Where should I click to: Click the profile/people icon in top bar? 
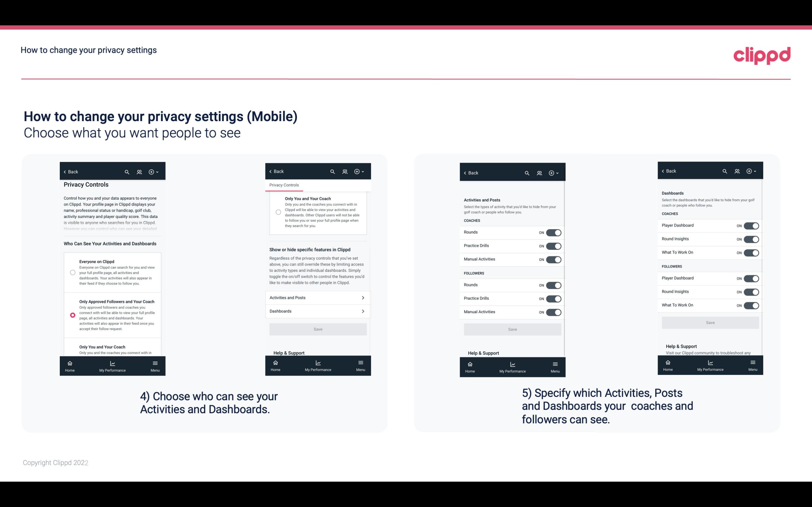pos(140,172)
